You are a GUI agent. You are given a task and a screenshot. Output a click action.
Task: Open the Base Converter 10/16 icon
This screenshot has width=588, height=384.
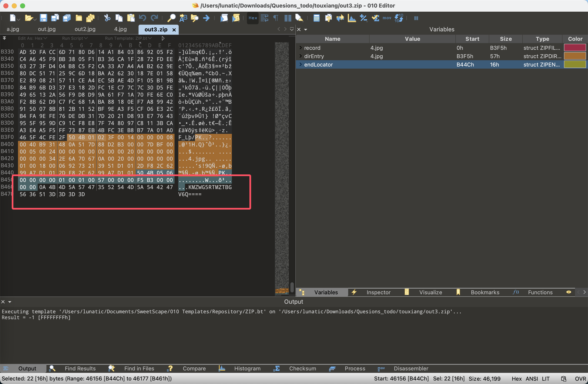point(399,18)
